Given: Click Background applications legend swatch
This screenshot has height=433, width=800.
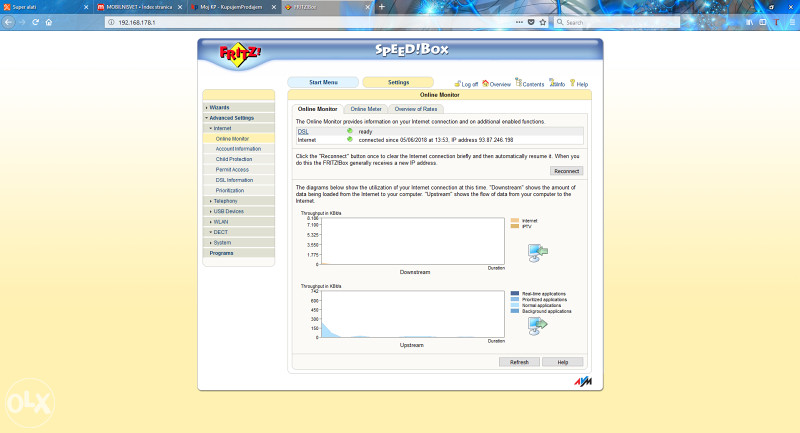Looking at the screenshot, I should coord(515,311).
